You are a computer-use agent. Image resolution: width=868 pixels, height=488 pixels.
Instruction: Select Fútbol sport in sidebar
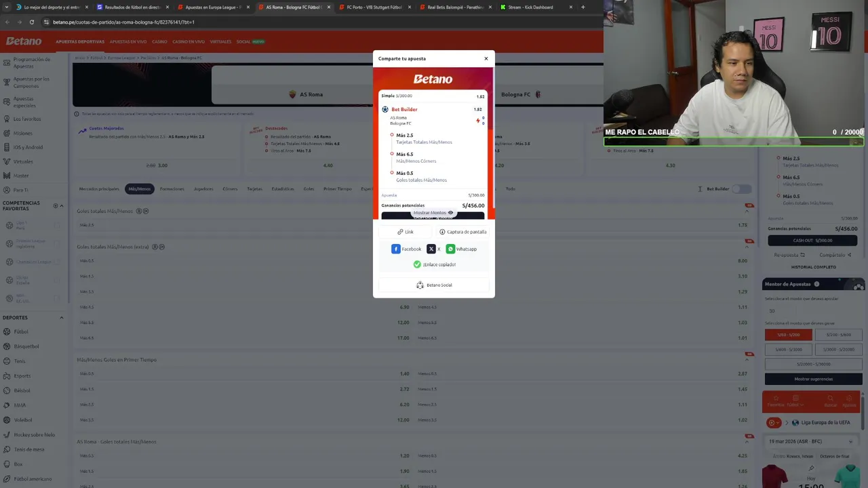pos(21,331)
